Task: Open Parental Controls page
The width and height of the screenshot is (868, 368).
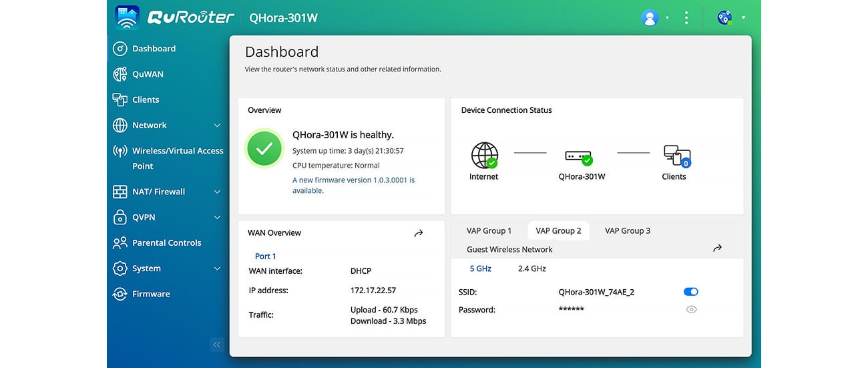Action: (x=167, y=242)
